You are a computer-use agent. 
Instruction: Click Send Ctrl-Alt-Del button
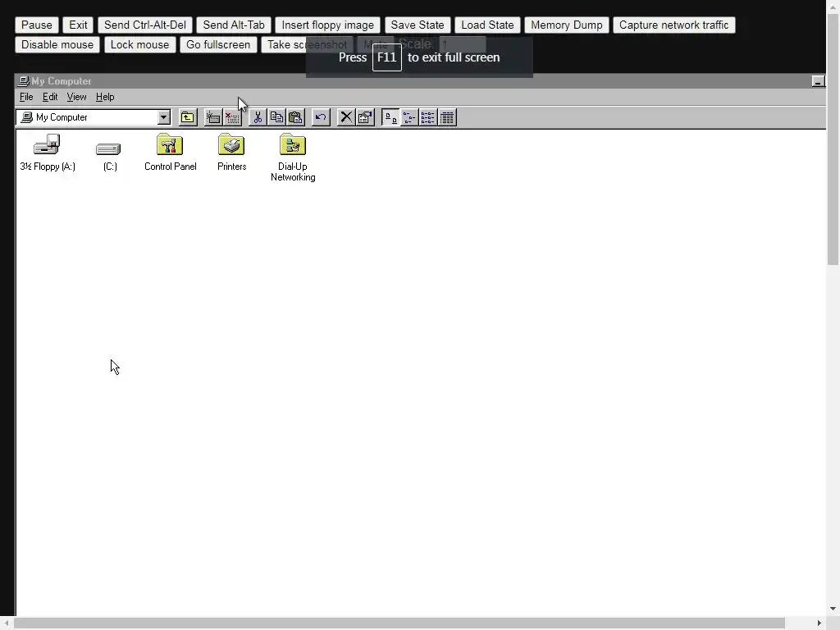[x=145, y=25]
